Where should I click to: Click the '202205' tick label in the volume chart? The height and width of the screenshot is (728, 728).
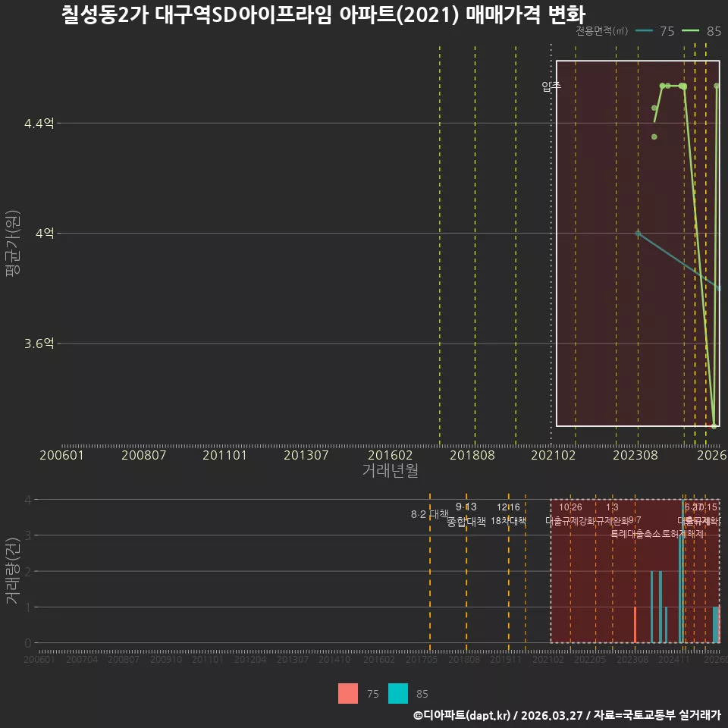tap(590, 659)
